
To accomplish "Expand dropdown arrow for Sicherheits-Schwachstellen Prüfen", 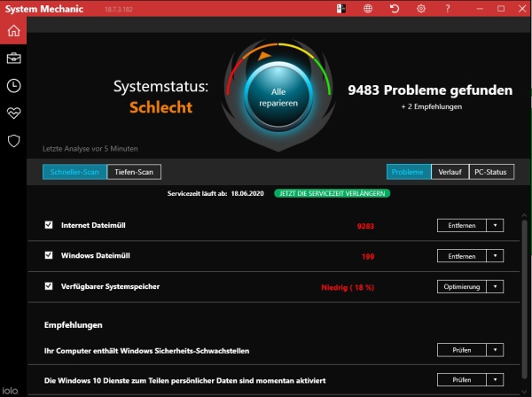I will 495,350.
